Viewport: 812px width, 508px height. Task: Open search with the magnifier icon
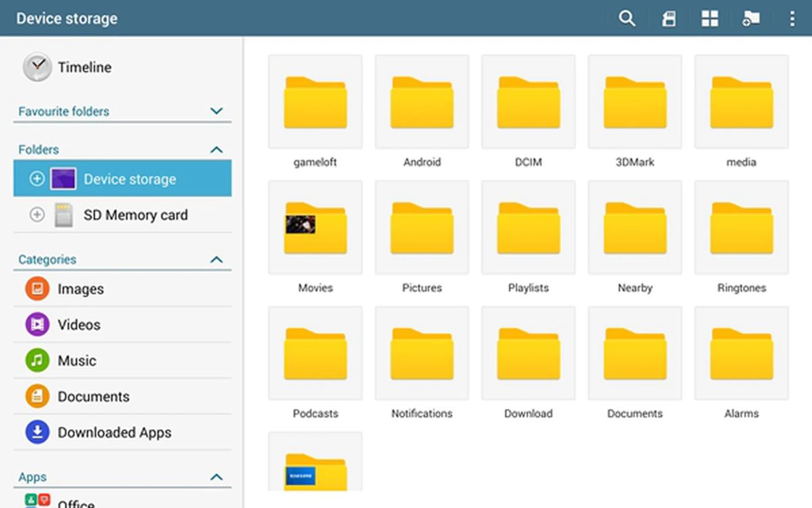pyautogui.click(x=626, y=19)
